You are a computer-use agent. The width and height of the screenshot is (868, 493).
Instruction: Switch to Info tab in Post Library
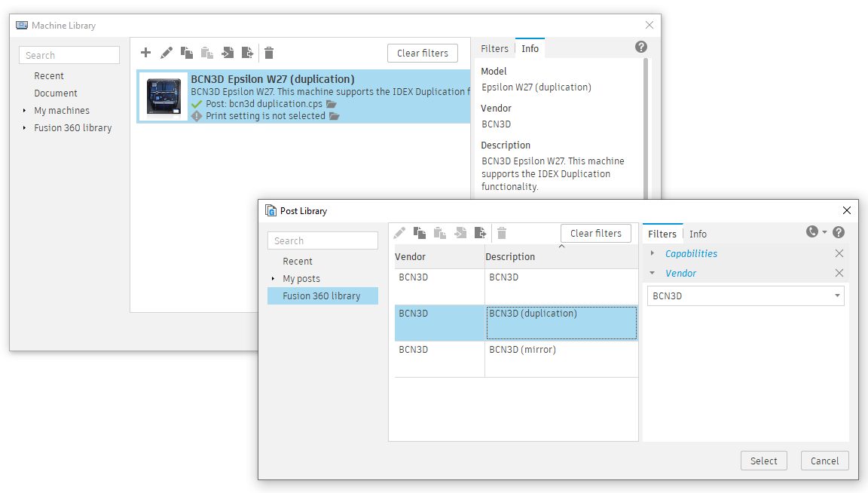click(x=698, y=234)
